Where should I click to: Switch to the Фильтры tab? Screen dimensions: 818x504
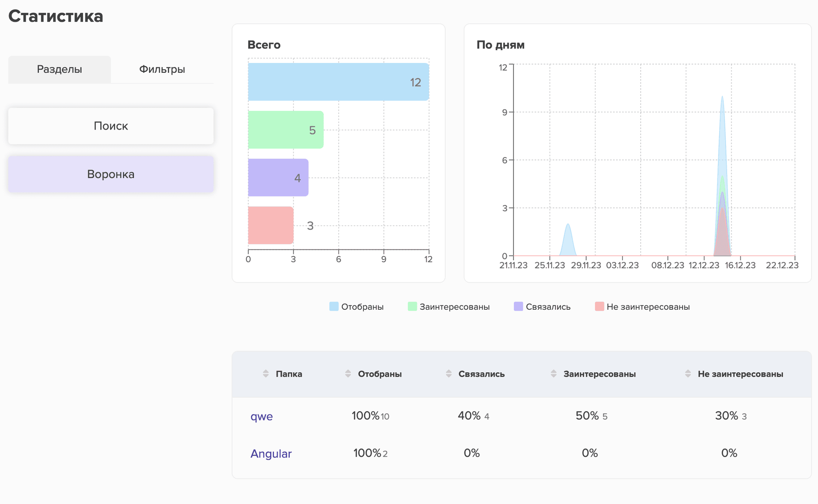162,69
